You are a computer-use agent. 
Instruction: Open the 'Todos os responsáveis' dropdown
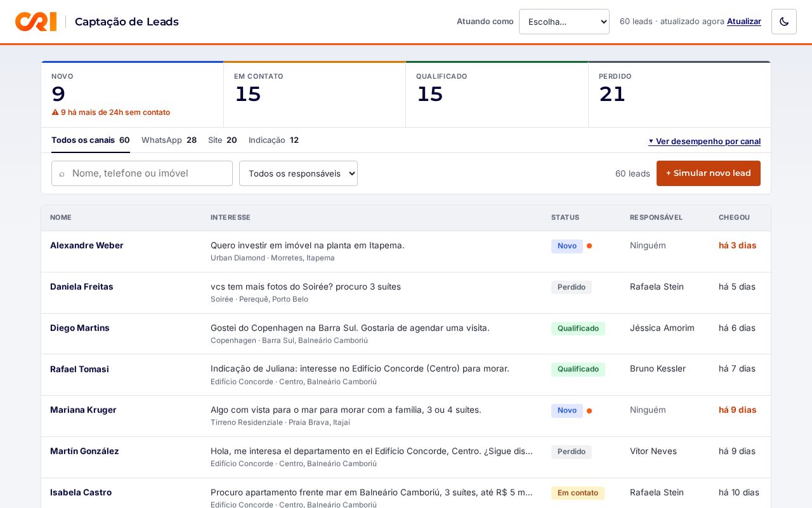click(x=298, y=173)
